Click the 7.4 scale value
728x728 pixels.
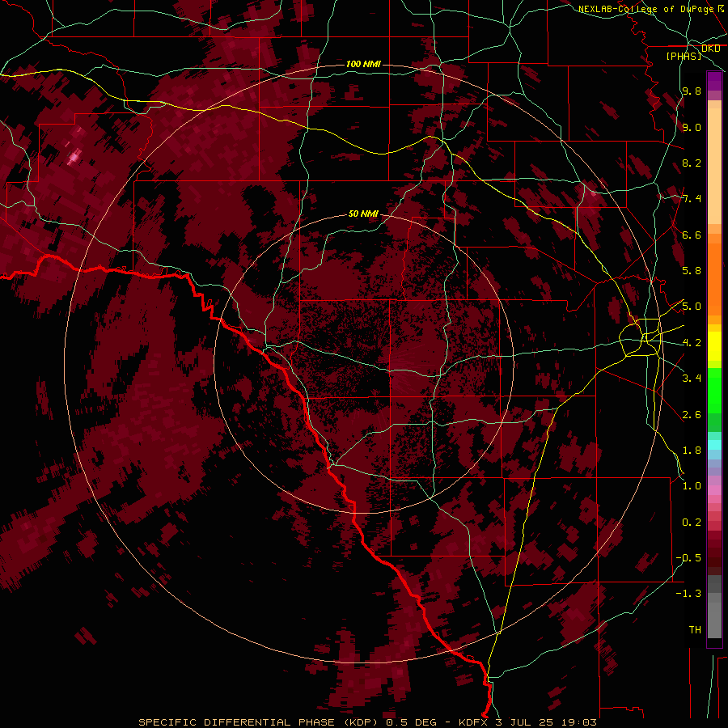pyautogui.click(x=692, y=199)
